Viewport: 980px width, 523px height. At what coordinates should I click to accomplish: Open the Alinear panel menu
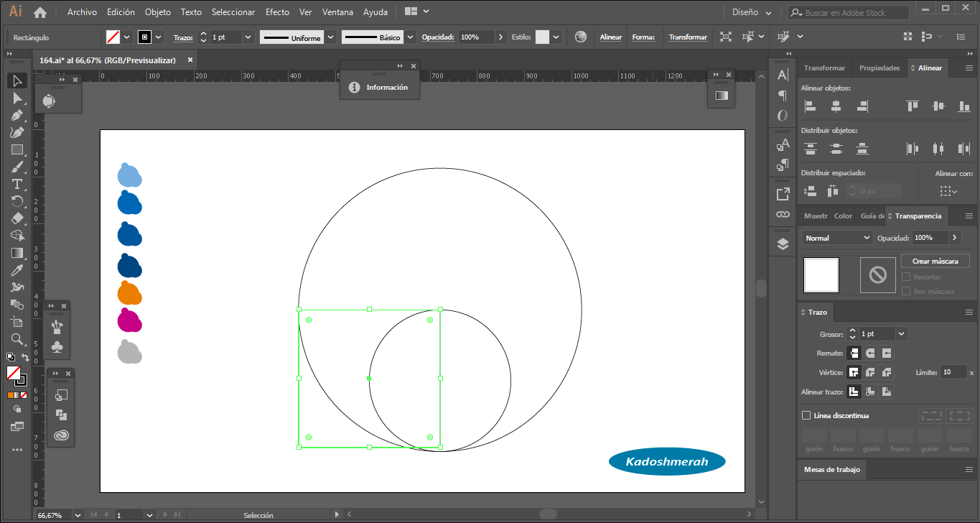(x=969, y=68)
